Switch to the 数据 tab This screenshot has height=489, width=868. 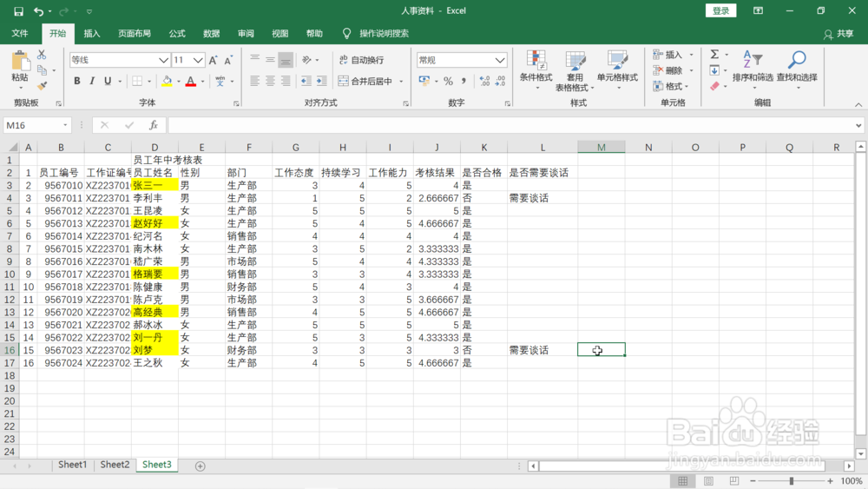pos(212,33)
